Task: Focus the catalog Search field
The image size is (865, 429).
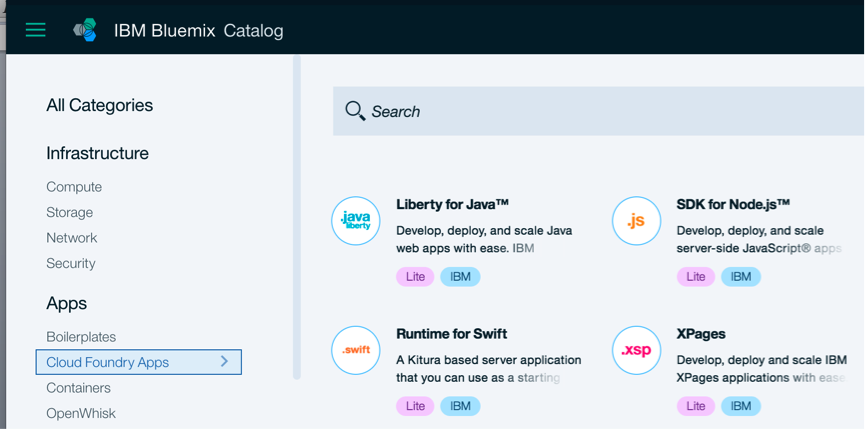Action: (600, 111)
